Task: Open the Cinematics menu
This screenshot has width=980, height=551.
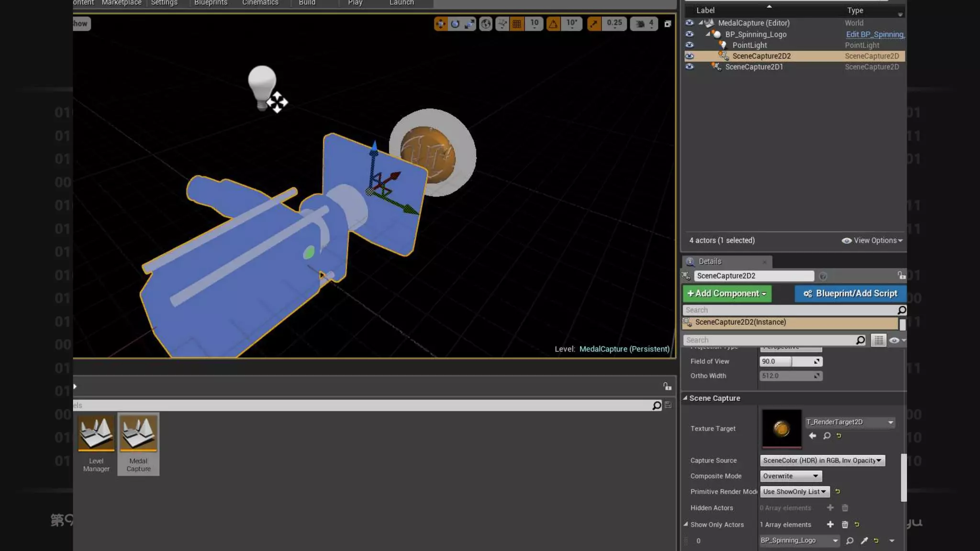Action: [260, 3]
